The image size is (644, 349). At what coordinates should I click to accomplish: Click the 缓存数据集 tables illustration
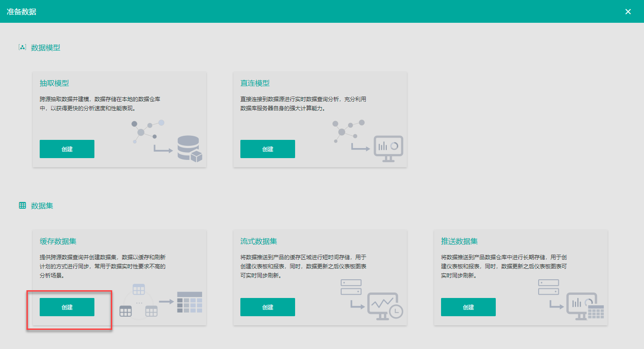(160, 301)
